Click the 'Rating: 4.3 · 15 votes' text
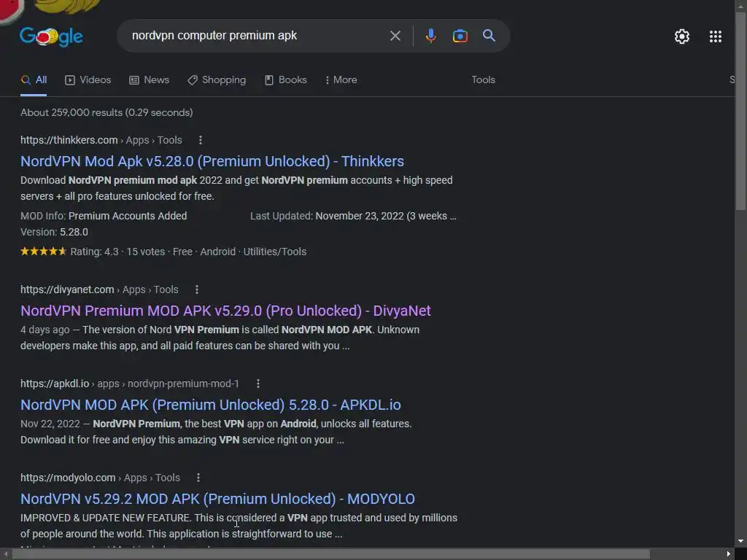The height and width of the screenshot is (560, 747). 117,252
